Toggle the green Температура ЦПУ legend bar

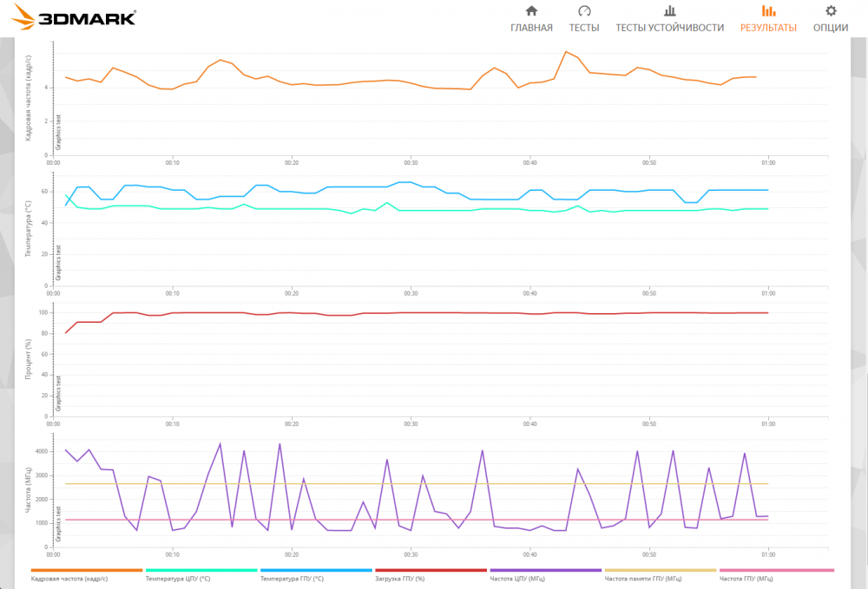201,570
